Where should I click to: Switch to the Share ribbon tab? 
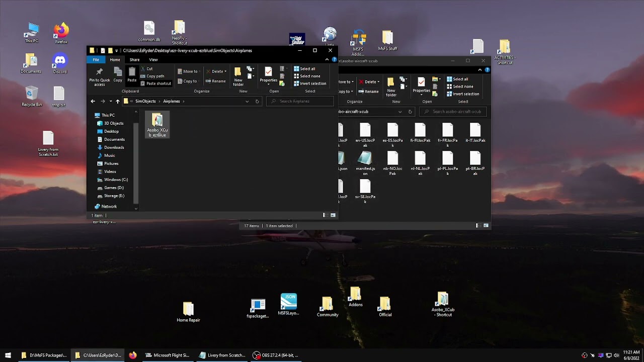click(134, 60)
